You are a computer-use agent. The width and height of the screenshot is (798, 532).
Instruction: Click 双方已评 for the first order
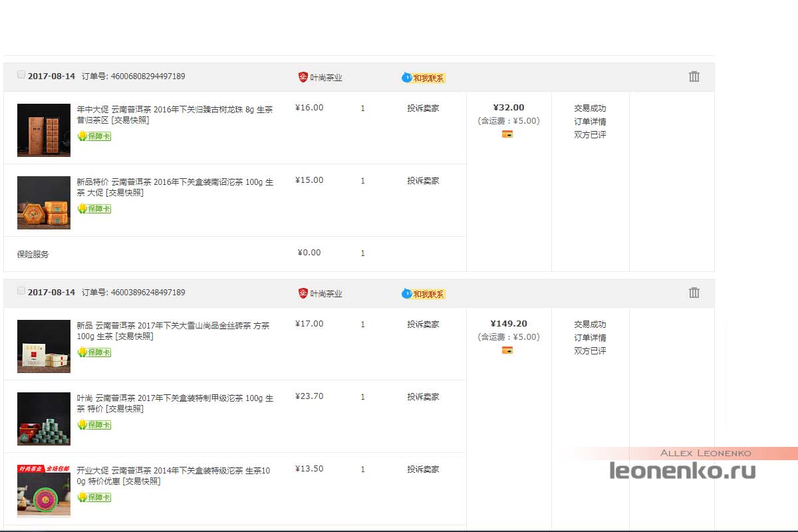(x=590, y=135)
